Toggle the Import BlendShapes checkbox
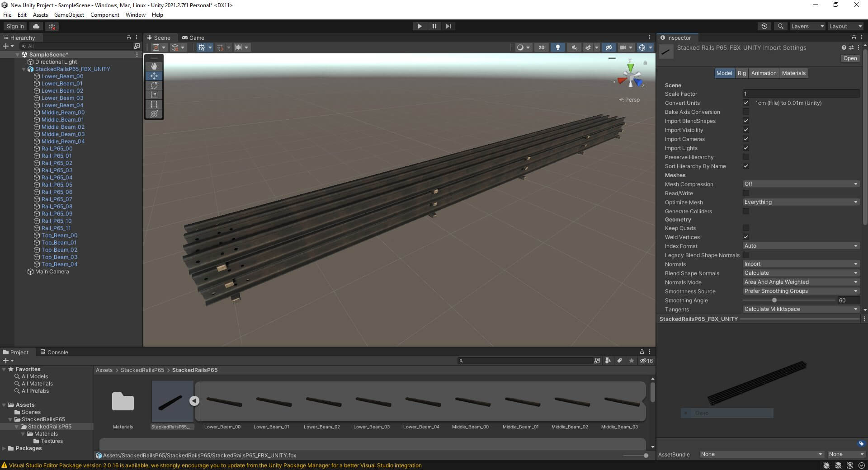Image resolution: width=868 pixels, height=470 pixels. pyautogui.click(x=746, y=121)
